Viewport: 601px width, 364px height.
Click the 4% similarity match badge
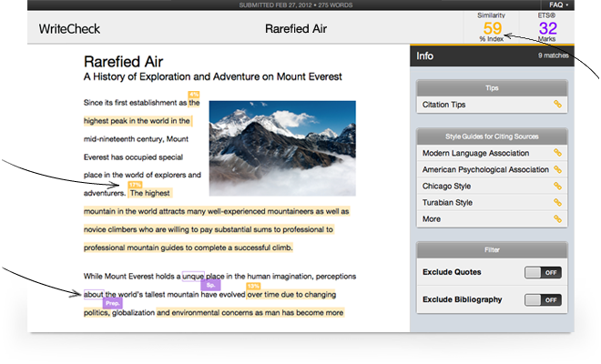(194, 95)
